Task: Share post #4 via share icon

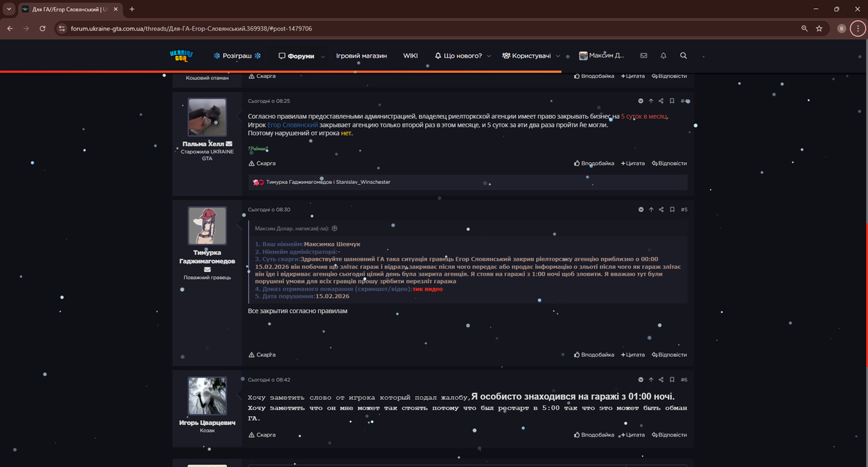Action: (661, 101)
